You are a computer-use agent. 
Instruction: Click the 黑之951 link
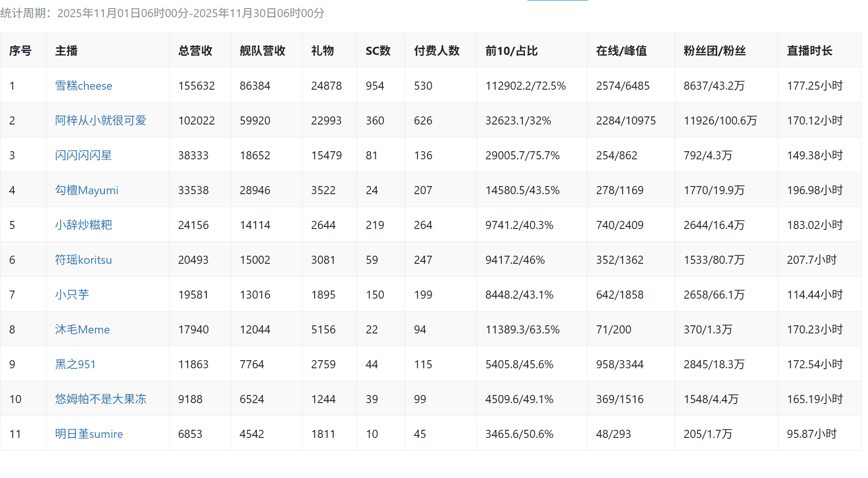point(75,364)
